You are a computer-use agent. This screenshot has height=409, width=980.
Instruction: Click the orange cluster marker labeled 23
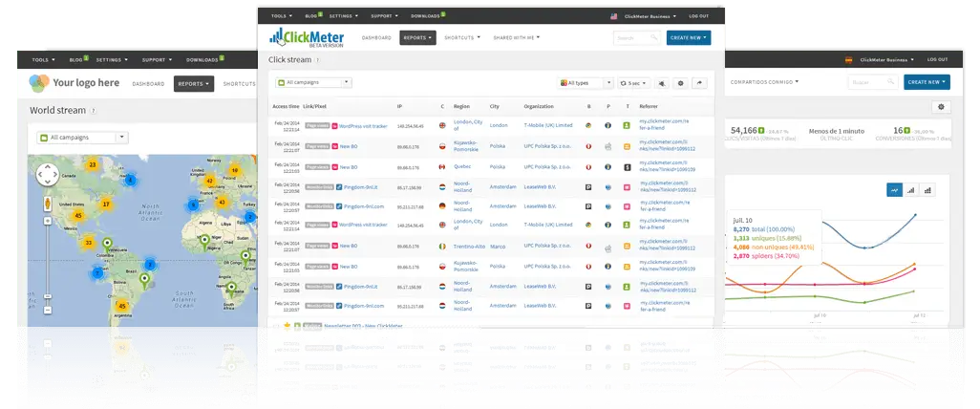93,165
